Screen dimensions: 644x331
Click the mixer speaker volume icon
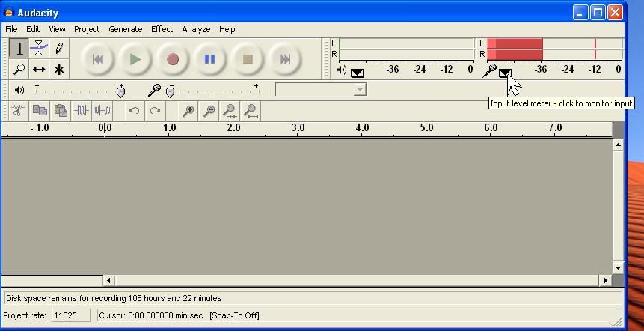pyautogui.click(x=19, y=90)
